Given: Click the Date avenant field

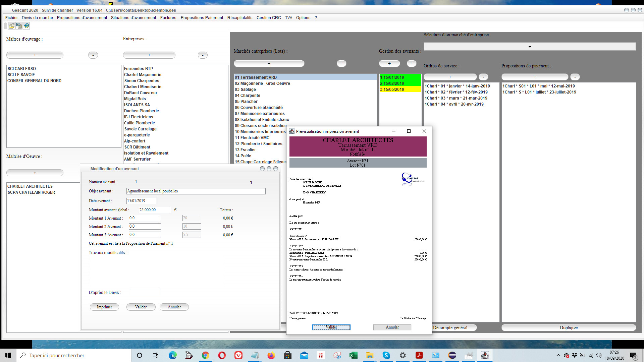Looking at the screenshot, I should coord(142,201).
